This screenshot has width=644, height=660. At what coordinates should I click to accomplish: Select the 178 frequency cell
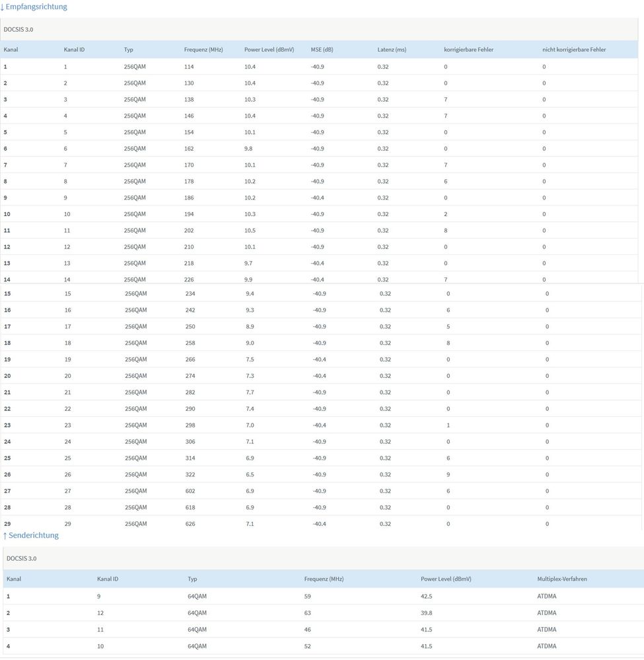click(189, 182)
